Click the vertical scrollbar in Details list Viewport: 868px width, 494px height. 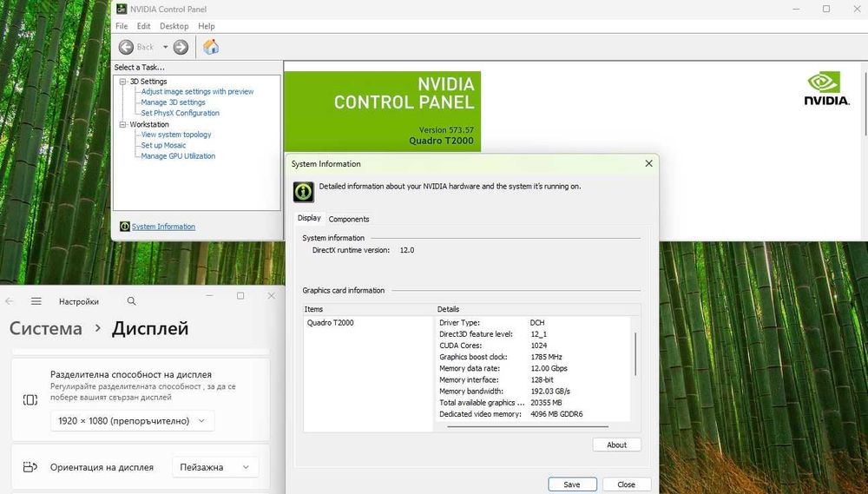[x=635, y=354]
